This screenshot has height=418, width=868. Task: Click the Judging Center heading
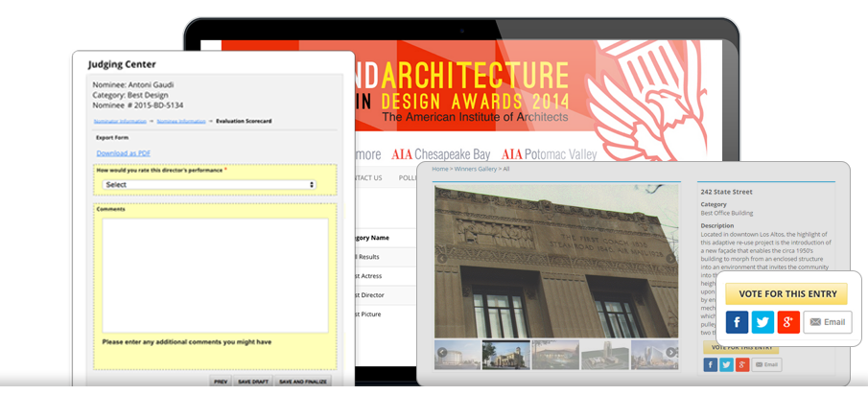point(122,65)
